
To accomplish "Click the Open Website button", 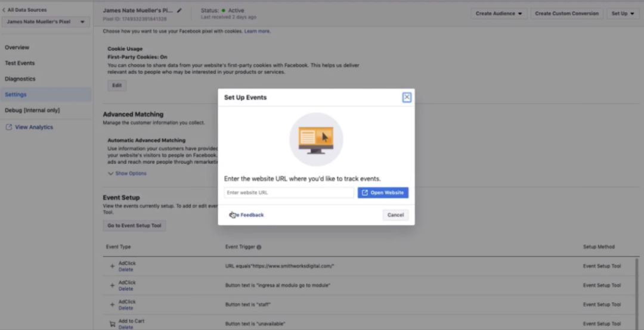I will [383, 193].
